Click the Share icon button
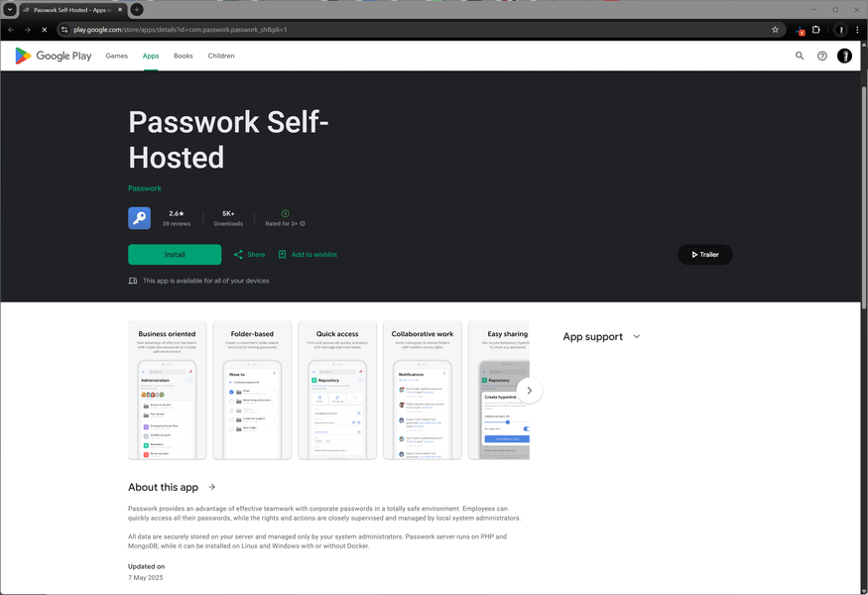The image size is (868, 595). point(249,255)
